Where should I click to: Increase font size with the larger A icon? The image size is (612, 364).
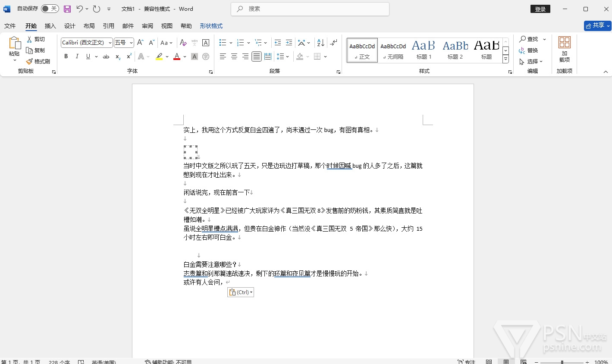click(140, 43)
